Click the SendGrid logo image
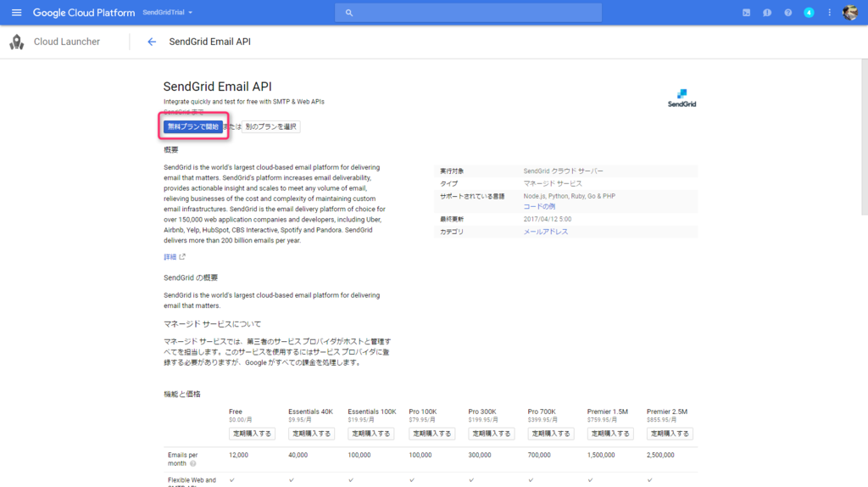The width and height of the screenshot is (868, 487). [682, 98]
